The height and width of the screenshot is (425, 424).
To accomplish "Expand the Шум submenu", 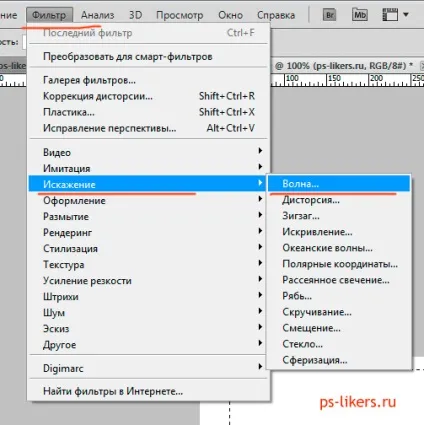I will point(149,313).
